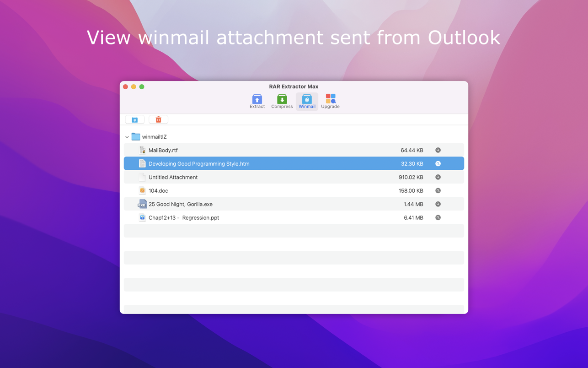Screen dimensions: 588x368
Task: Preview MailBody.rtf with magnifier icon
Action: 438,150
